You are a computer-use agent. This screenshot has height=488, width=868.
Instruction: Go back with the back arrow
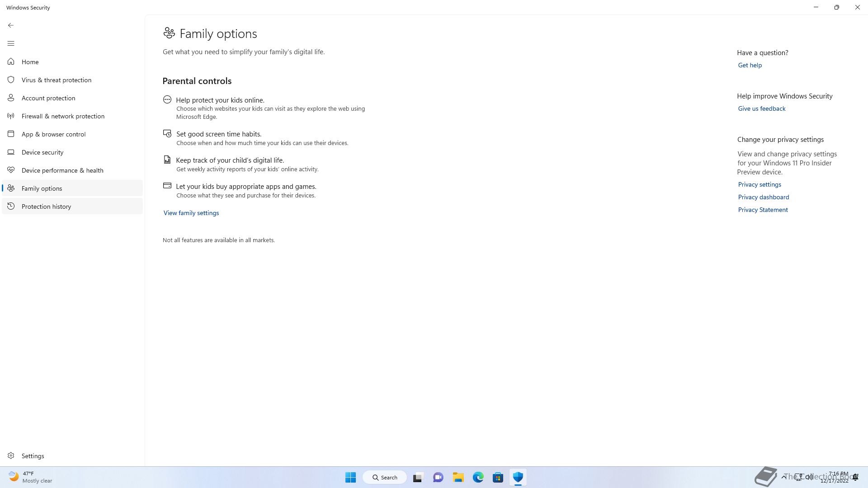(x=11, y=25)
